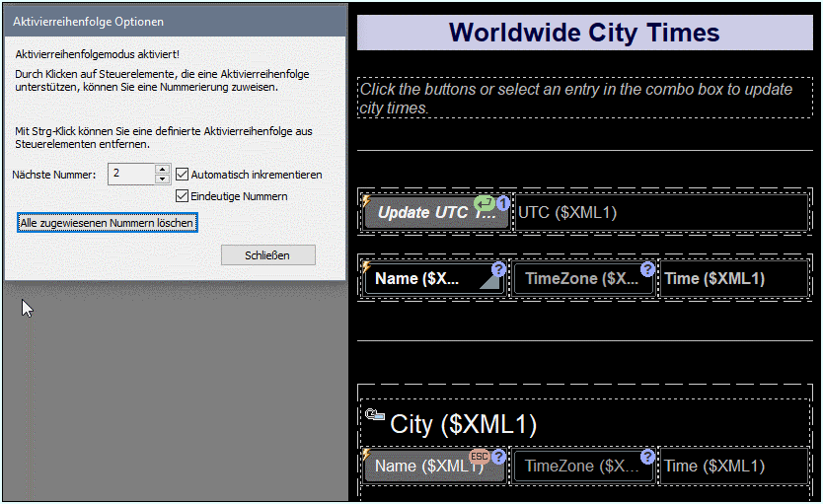Click question mark badge on upper TimeZone field
The width and height of the screenshot is (823, 504).
[647, 269]
